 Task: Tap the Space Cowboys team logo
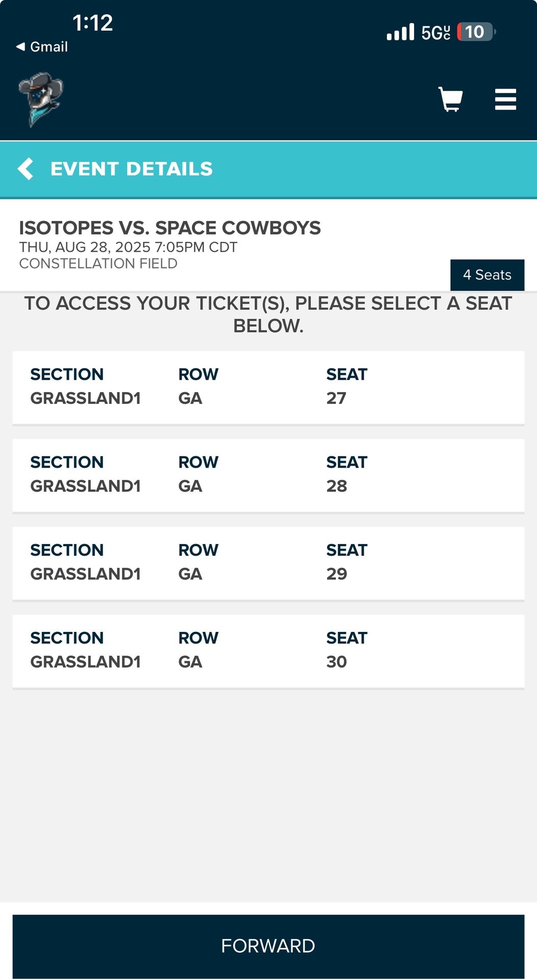40,99
